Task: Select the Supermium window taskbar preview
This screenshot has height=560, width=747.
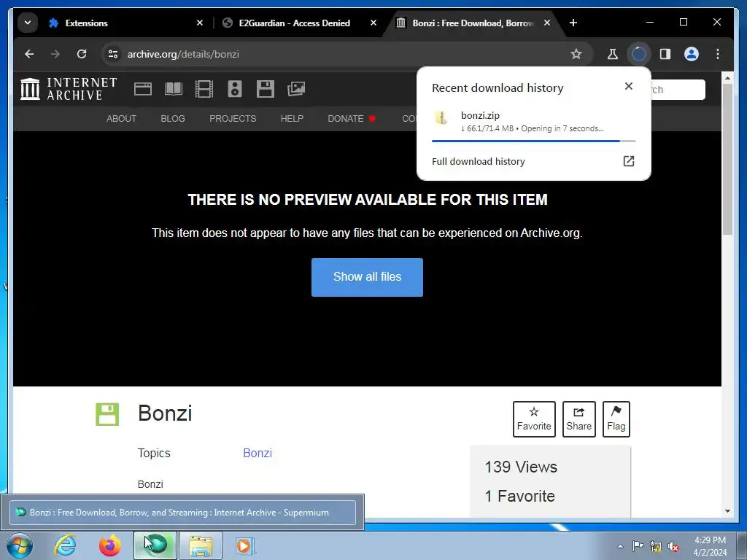Action: pos(182,513)
